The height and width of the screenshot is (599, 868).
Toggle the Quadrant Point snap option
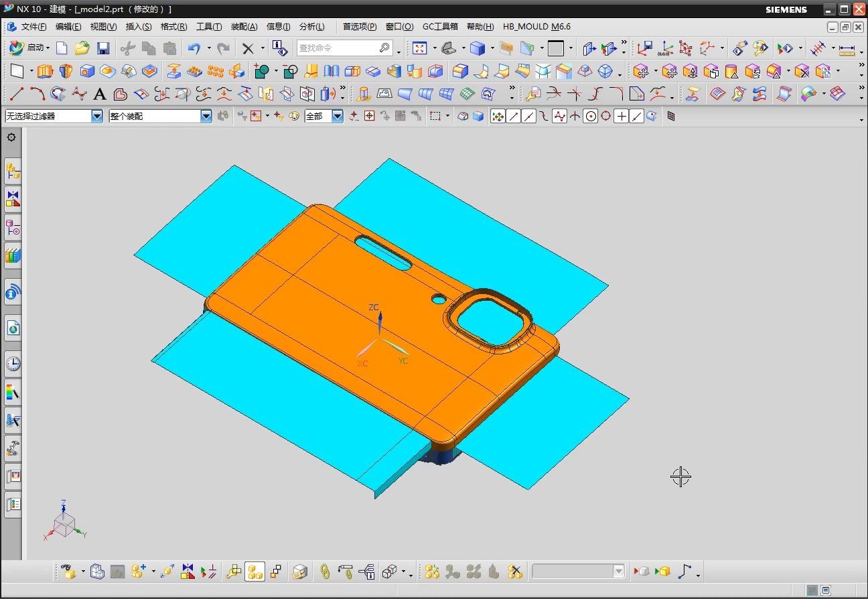click(x=606, y=117)
